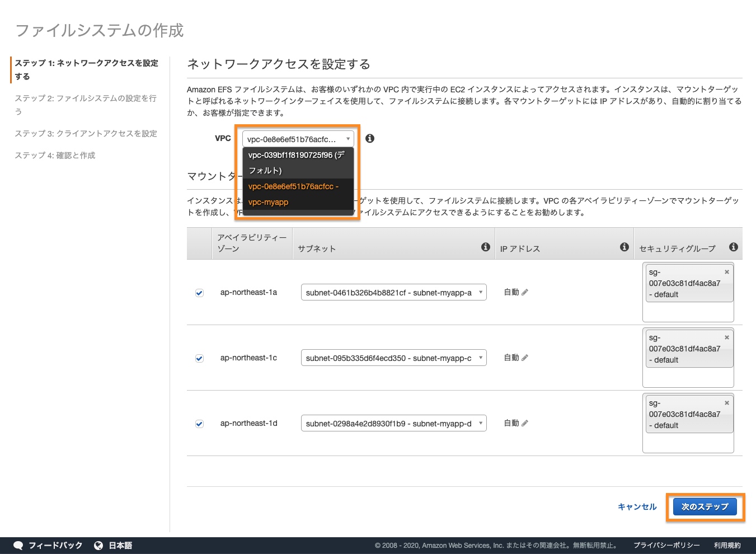This screenshot has height=554, width=756.
Task: Click the 日本語 language selector
Action: (120, 546)
